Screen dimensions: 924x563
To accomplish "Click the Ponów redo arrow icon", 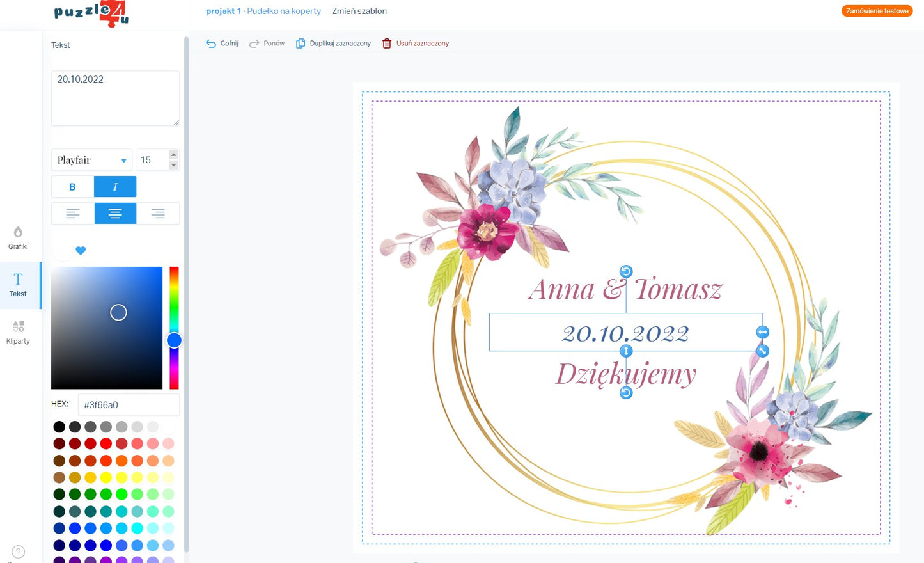I will click(254, 44).
